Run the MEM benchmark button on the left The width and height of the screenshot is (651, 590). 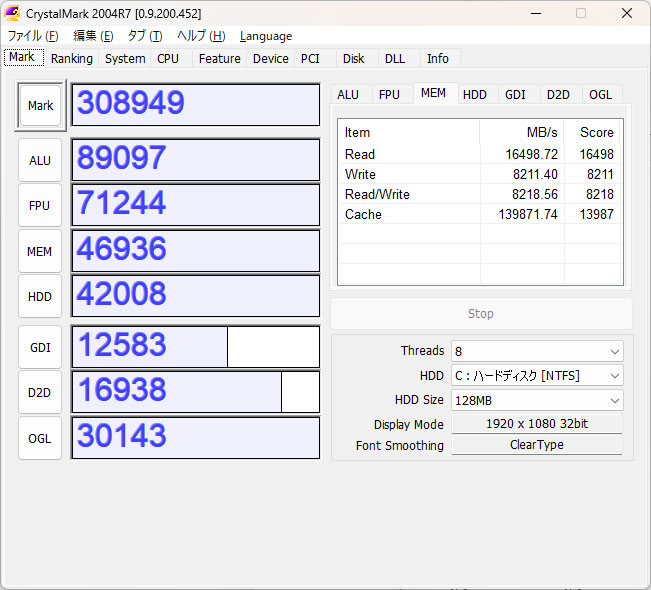(x=40, y=251)
